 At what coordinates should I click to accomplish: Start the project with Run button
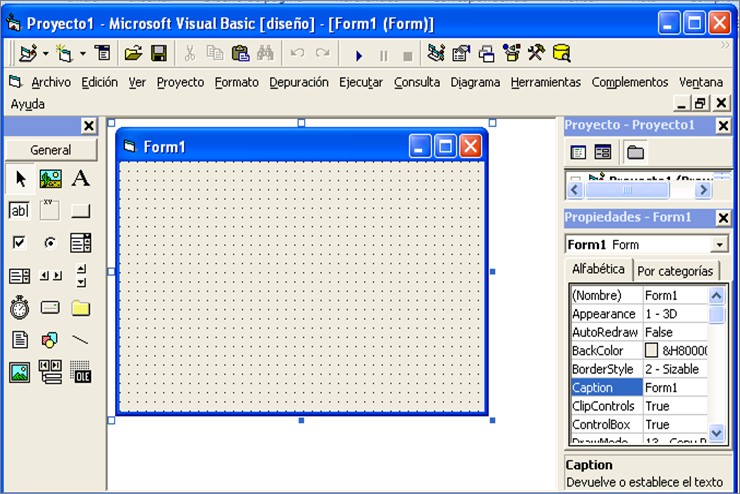(359, 56)
